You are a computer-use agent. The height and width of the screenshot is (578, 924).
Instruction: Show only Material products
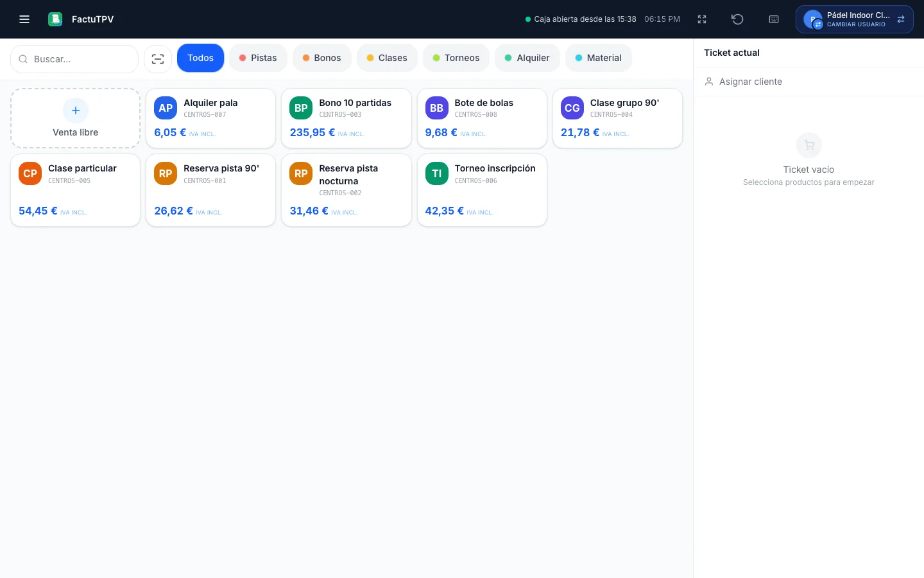pos(599,58)
